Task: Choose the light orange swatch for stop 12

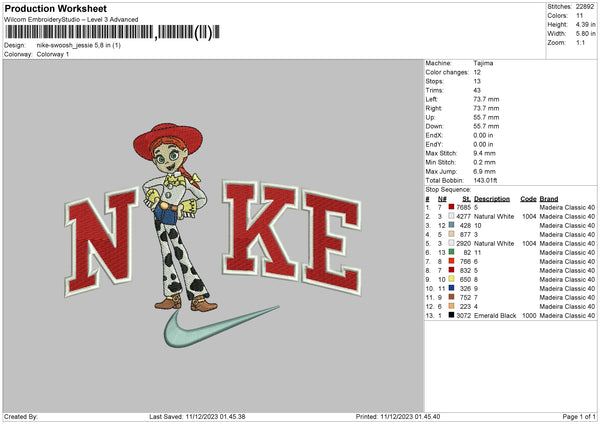Action: 452,306
